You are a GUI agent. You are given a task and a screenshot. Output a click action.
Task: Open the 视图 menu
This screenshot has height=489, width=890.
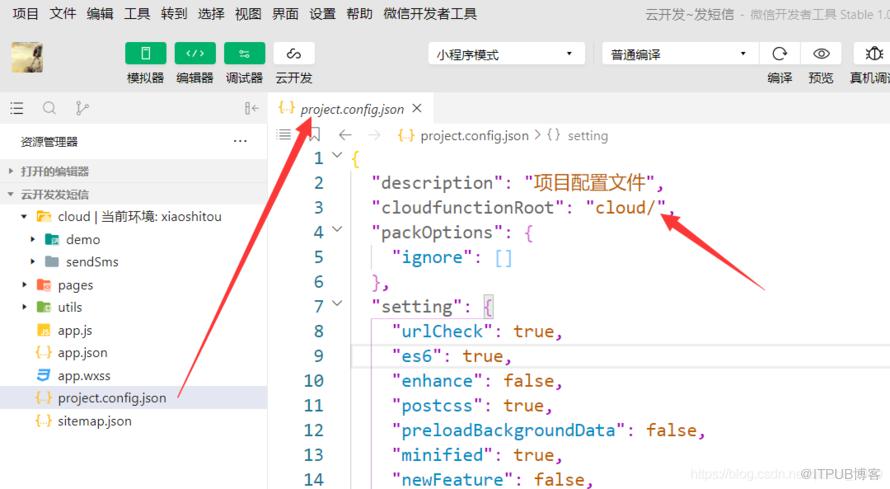point(248,14)
